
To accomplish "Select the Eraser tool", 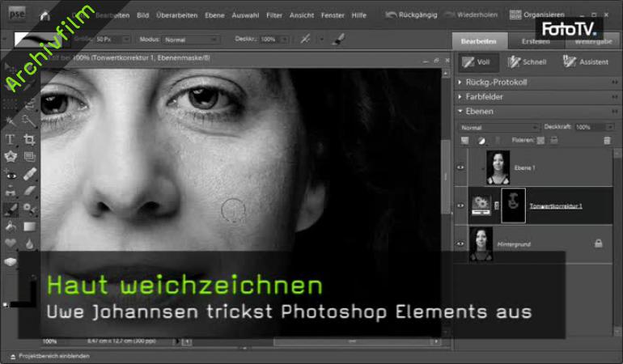I will [29, 192].
